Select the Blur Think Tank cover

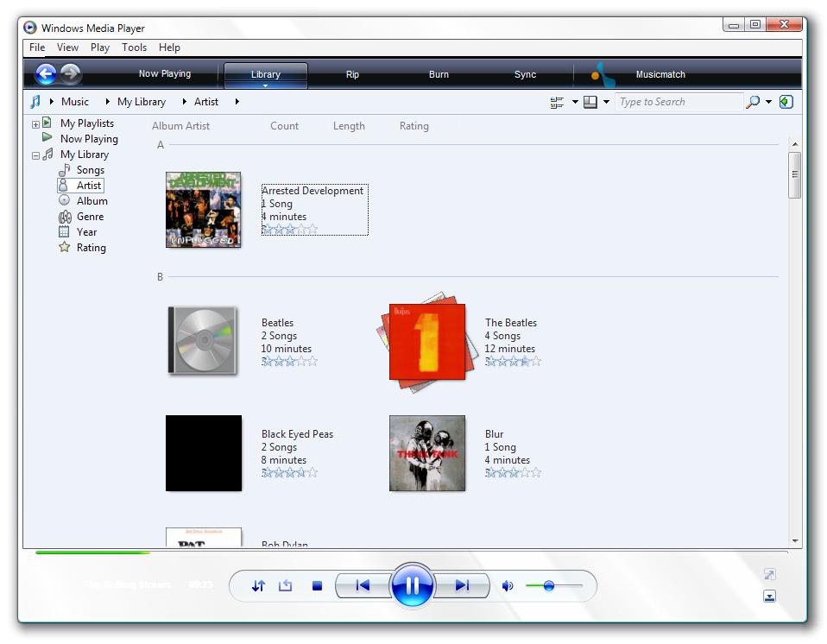[x=427, y=453]
